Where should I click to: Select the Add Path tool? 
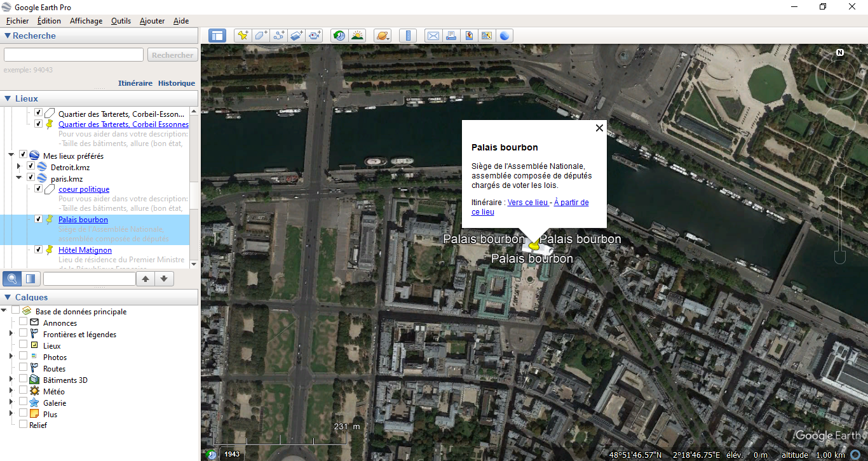click(279, 36)
